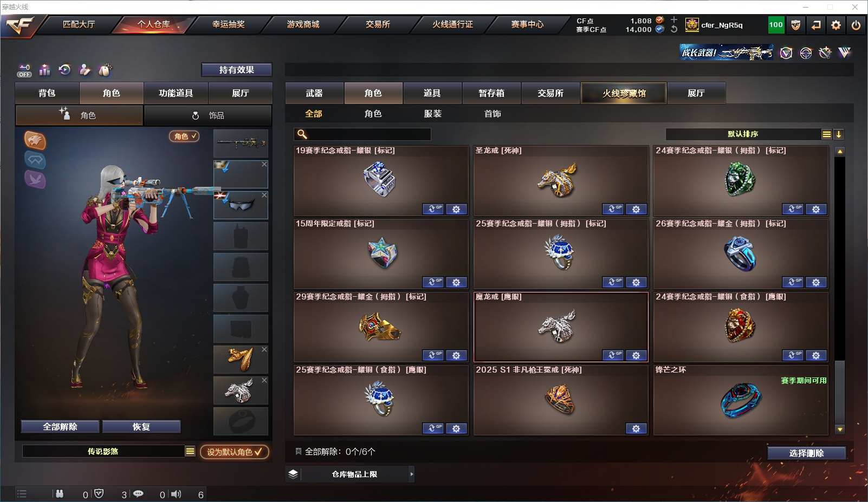The width and height of the screenshot is (868, 502).
Task: Toggle the 角色 checkmark pill above character
Action: [x=184, y=136]
